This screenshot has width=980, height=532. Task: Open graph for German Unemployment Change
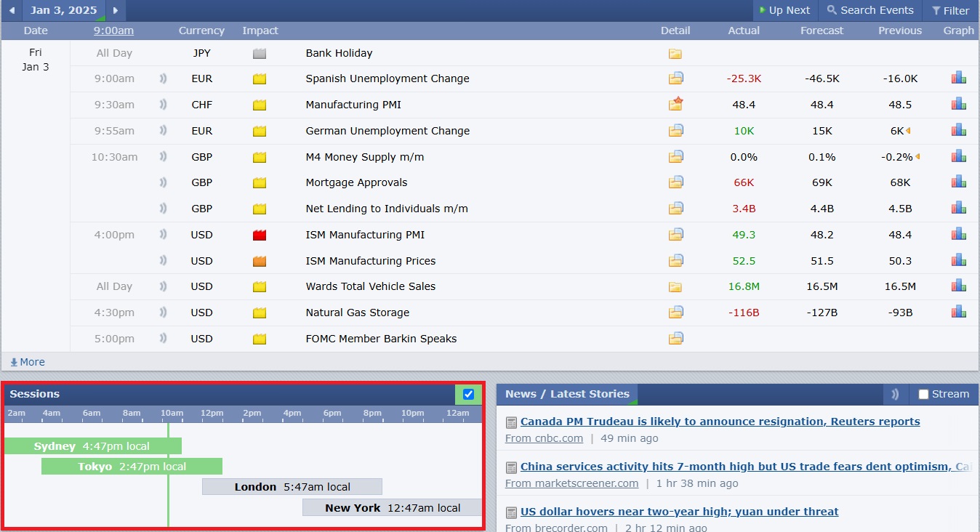pos(959,130)
